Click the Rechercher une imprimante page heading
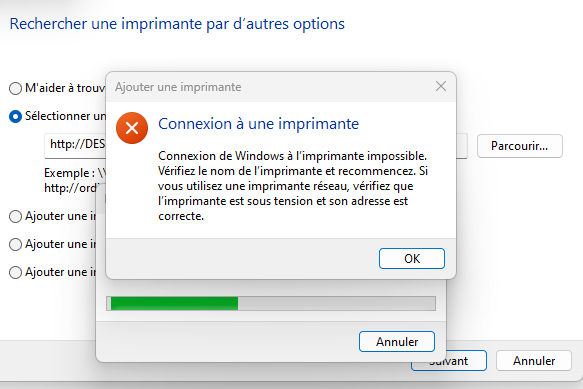583x389 pixels. point(177,24)
